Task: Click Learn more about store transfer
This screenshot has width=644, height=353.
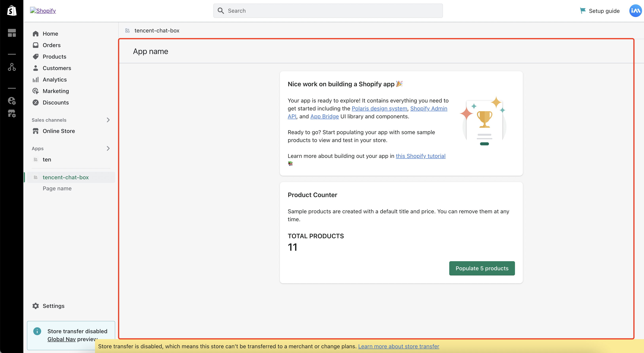Action: 399,346
